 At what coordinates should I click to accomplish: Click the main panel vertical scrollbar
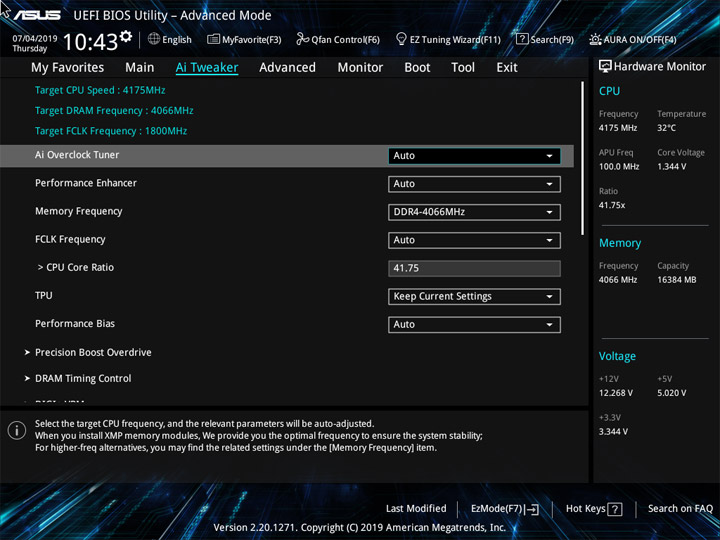[x=583, y=158]
